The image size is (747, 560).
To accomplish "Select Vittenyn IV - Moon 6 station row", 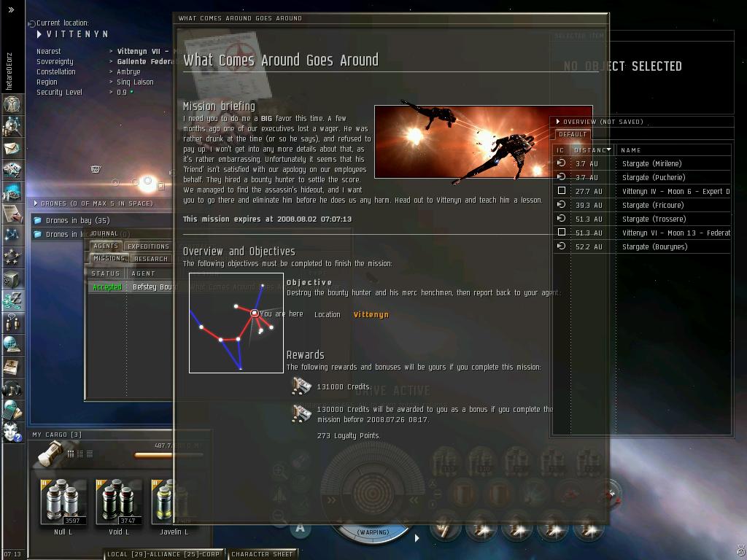I will pos(642,191).
